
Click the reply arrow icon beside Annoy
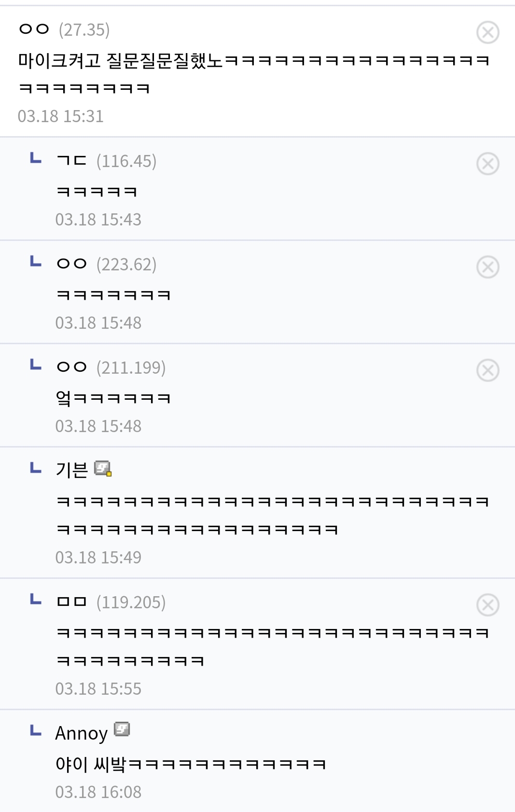(x=36, y=731)
